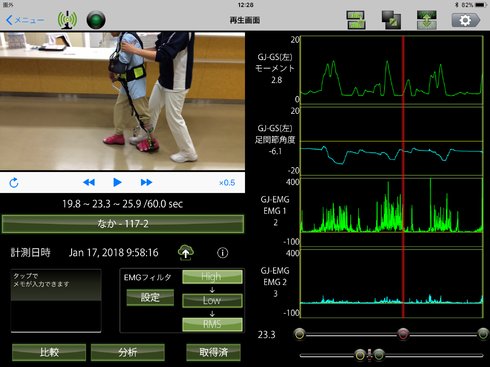This screenshot has height=367, width=490.
Task: Tap the memo input field
Action: [56, 301]
